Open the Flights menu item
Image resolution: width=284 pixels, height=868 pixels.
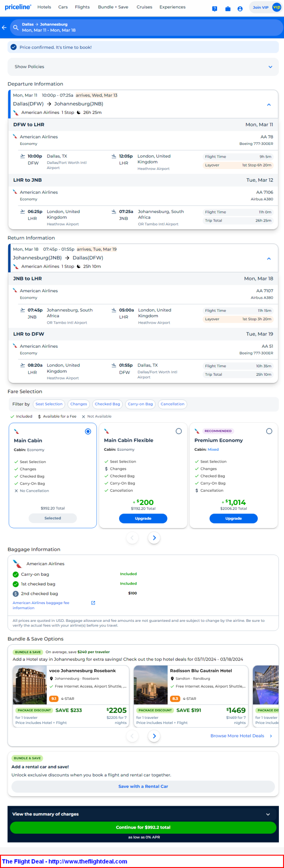coord(82,7)
